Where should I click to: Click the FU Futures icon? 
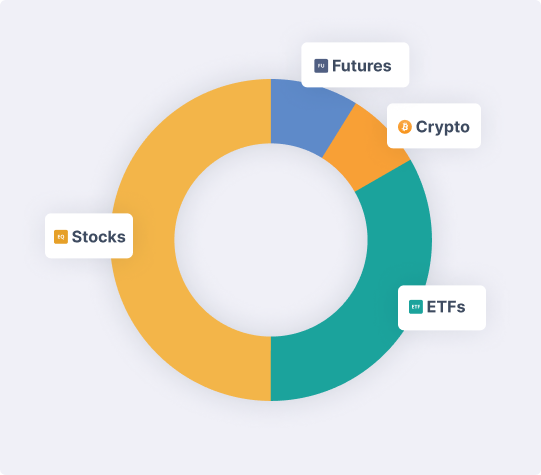[321, 66]
